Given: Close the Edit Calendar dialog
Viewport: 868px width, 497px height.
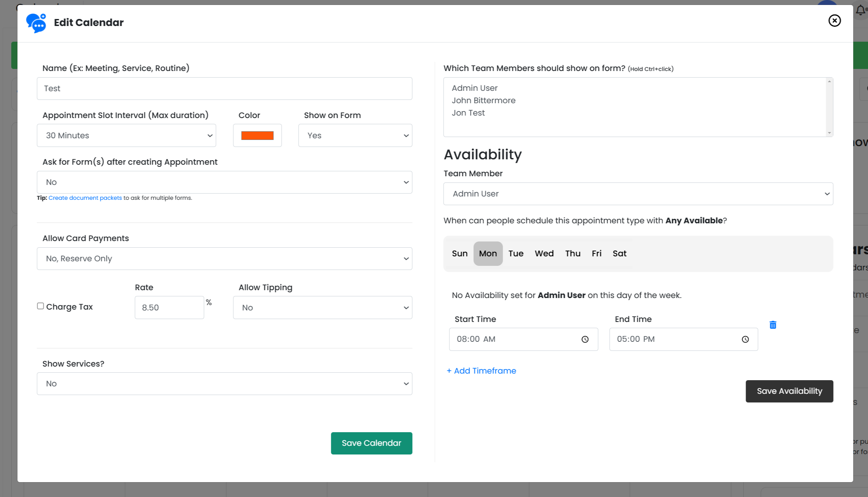Looking at the screenshot, I should click(x=834, y=21).
